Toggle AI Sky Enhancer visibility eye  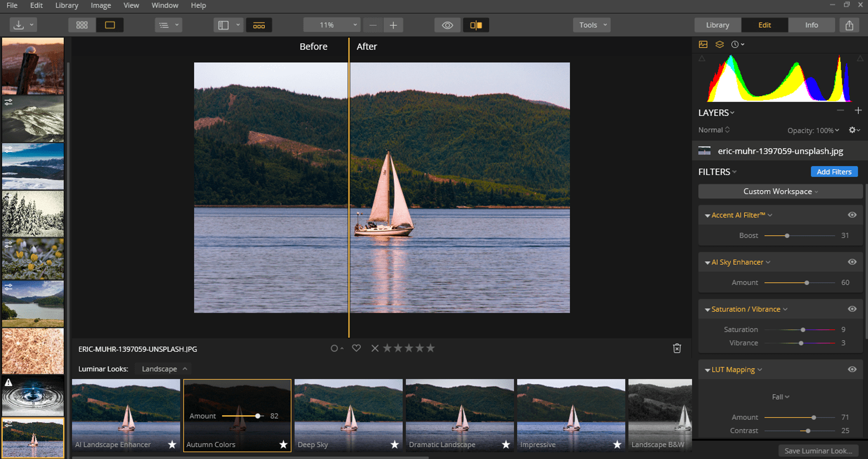(852, 262)
